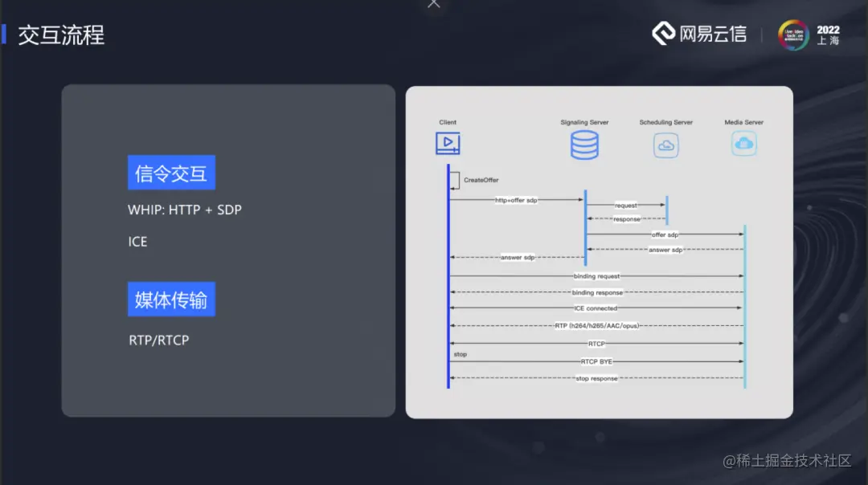Screen dimensions: 868x485
Task: Click the Scheduling Server cloud icon
Action: pyautogui.click(x=666, y=145)
